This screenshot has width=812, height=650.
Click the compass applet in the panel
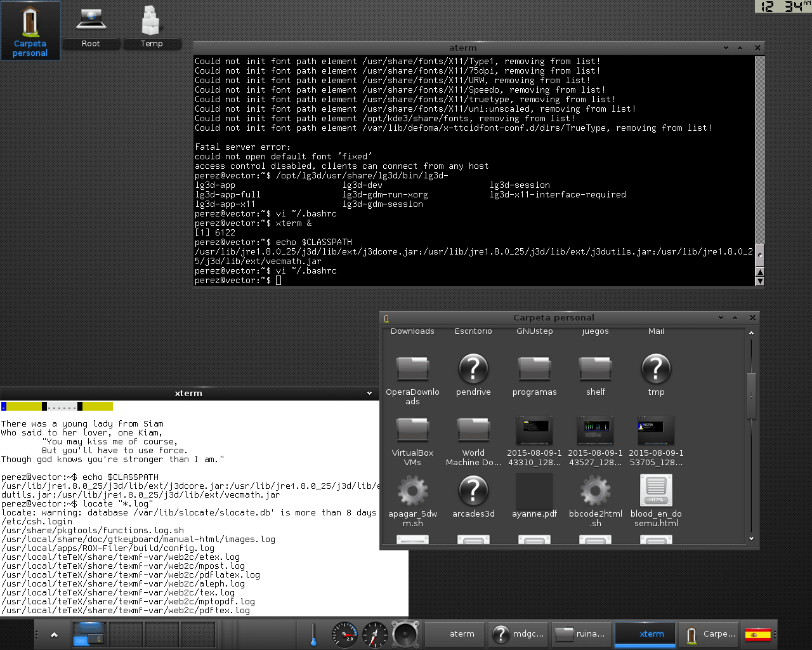[x=375, y=634]
